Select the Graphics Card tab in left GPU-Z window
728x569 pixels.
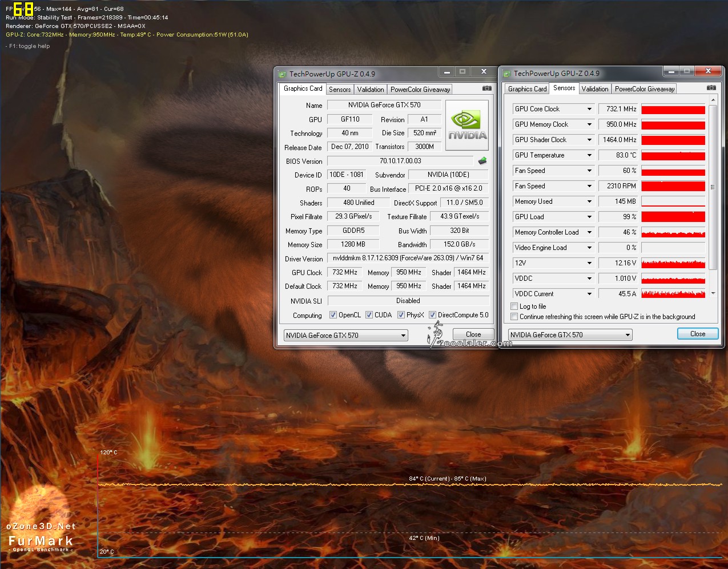[x=303, y=88]
